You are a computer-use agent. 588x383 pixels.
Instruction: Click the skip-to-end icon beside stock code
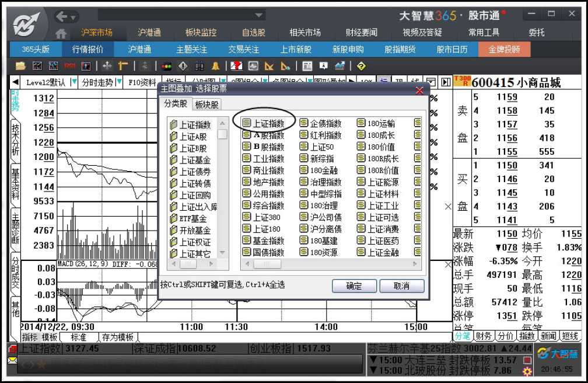446,82
